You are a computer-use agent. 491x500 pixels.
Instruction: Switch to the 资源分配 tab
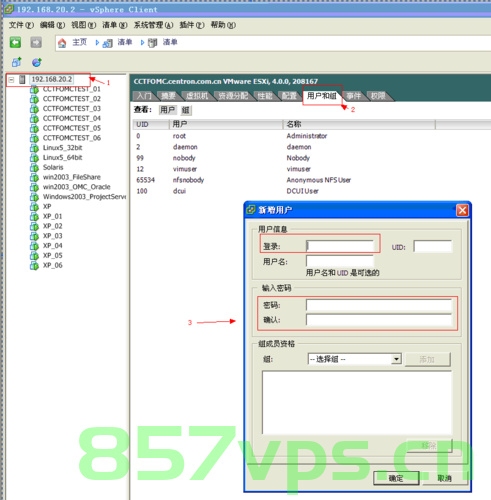pos(233,96)
